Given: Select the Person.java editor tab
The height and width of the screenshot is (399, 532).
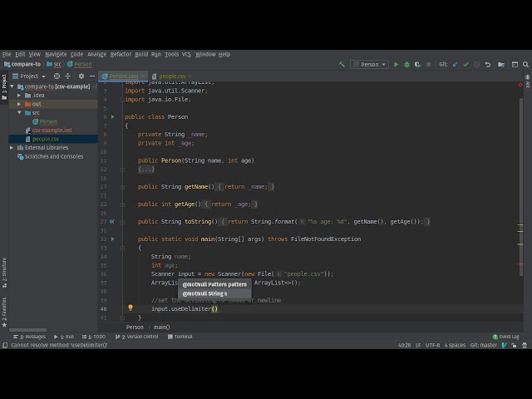Looking at the screenshot, I should click(x=124, y=76).
